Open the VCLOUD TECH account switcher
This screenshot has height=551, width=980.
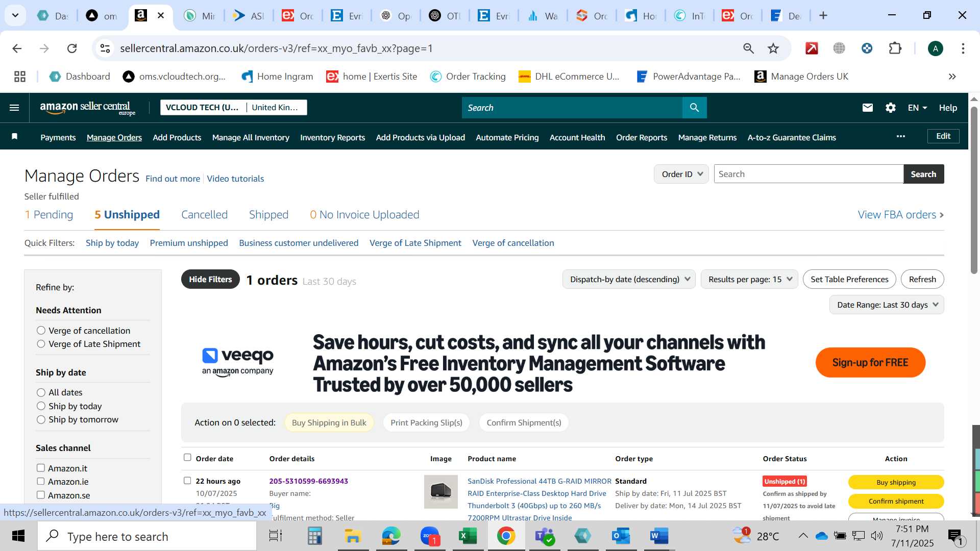234,107
